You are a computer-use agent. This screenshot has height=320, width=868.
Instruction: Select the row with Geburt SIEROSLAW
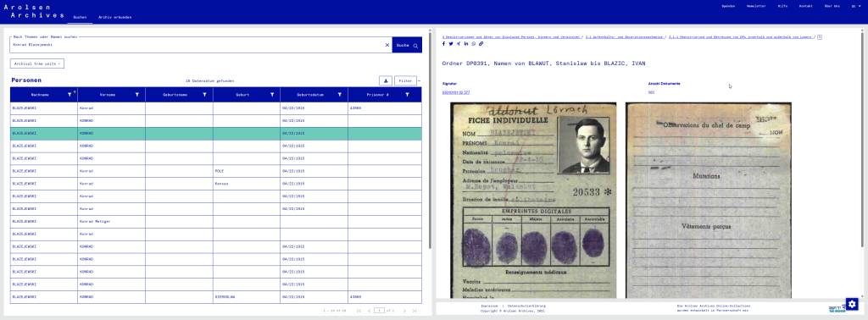tap(216, 297)
